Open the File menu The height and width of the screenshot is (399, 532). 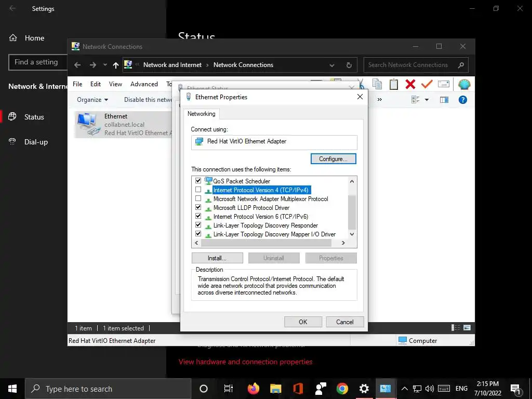[x=77, y=84]
